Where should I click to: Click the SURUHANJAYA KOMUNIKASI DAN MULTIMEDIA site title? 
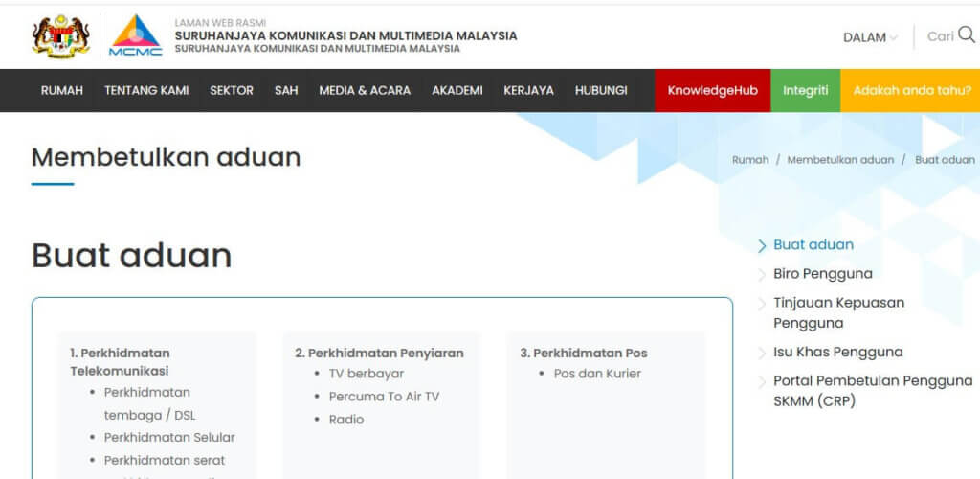click(345, 36)
